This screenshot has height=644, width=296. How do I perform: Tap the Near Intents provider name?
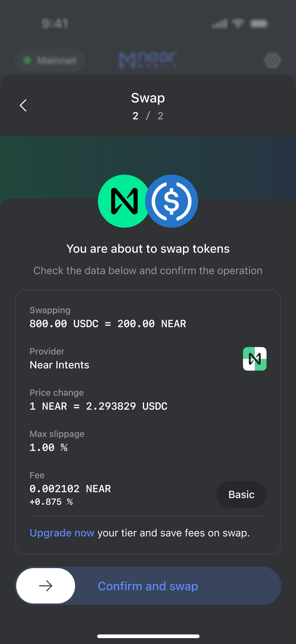(x=60, y=365)
